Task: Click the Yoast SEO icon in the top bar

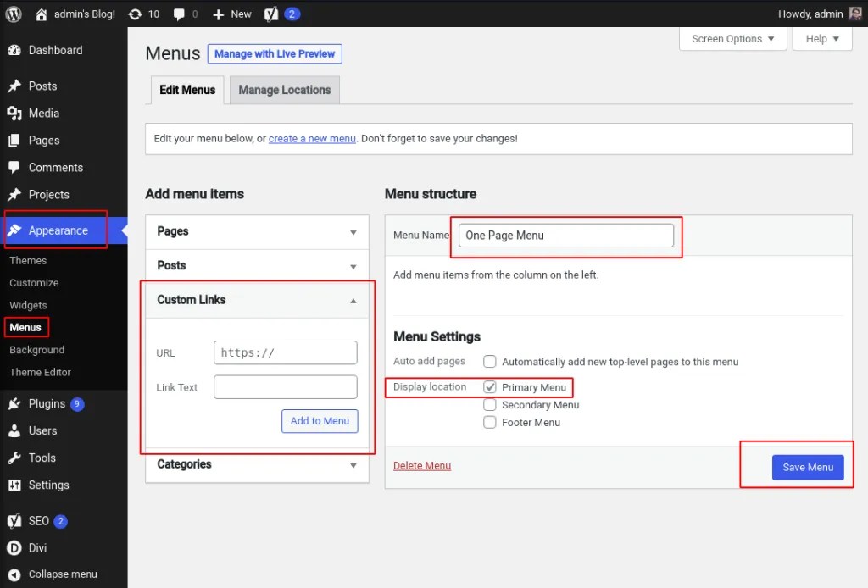Action: pyautogui.click(x=271, y=14)
